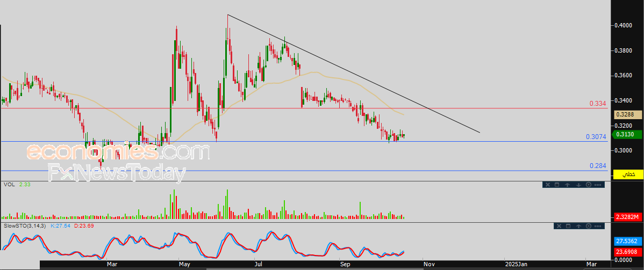The width and height of the screenshot is (644, 270).
Task: Maximize the VOL indicator panel
Action: click(x=557, y=185)
